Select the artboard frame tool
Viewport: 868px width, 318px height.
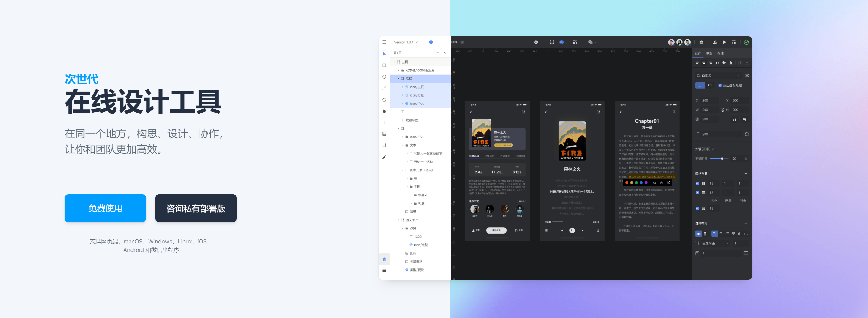coord(384,146)
